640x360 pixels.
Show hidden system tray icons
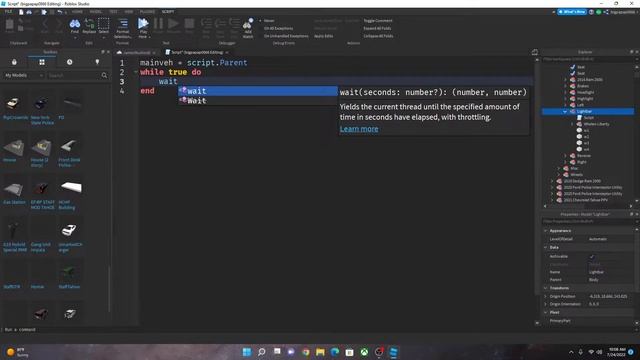pyautogui.click(x=571, y=352)
